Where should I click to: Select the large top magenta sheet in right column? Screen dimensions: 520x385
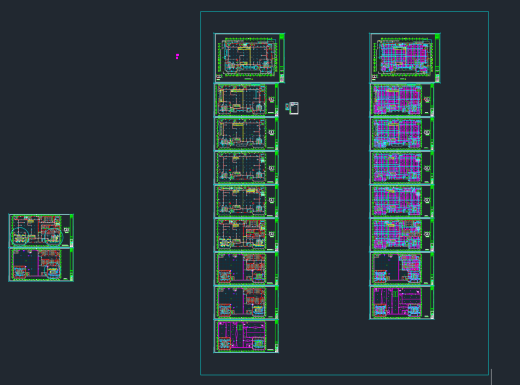coord(405,58)
